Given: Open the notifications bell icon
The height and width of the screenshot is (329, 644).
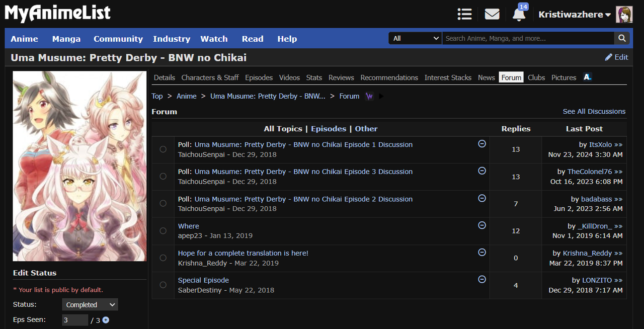Looking at the screenshot, I should point(519,15).
